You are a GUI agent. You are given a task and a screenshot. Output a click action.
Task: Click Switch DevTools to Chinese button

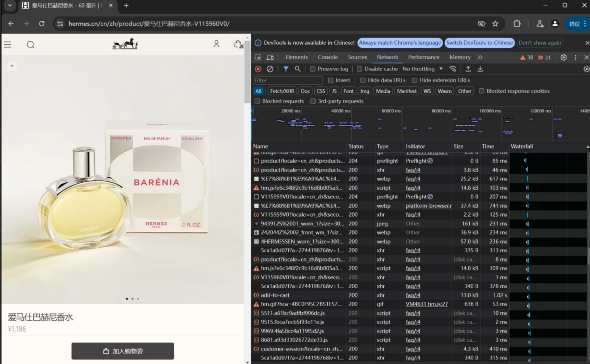click(479, 43)
